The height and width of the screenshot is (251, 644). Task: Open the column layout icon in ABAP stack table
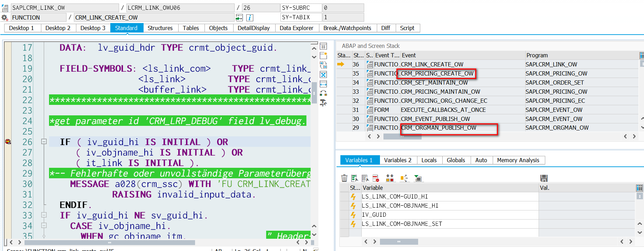pyautogui.click(x=642, y=55)
